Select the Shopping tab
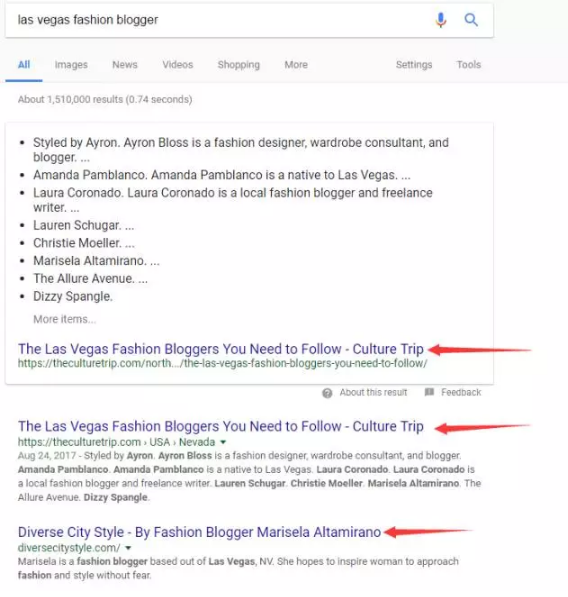This screenshot has height=597, width=568. point(239,65)
